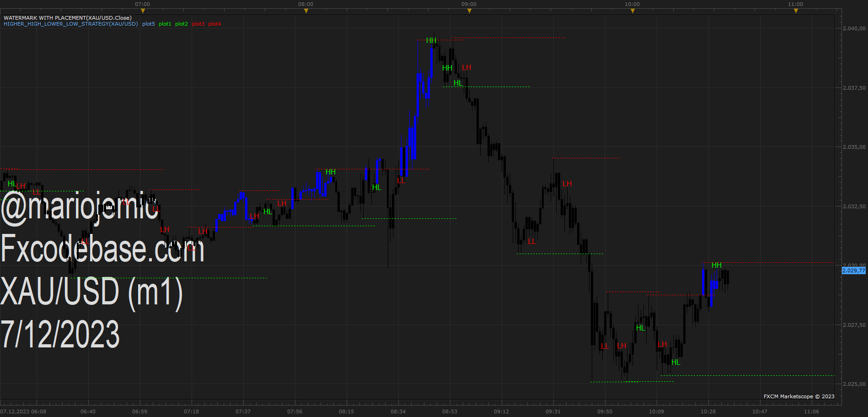Click the 07:00 hour marker triangle
Viewport: 868px width, 417px height.
(143, 11)
